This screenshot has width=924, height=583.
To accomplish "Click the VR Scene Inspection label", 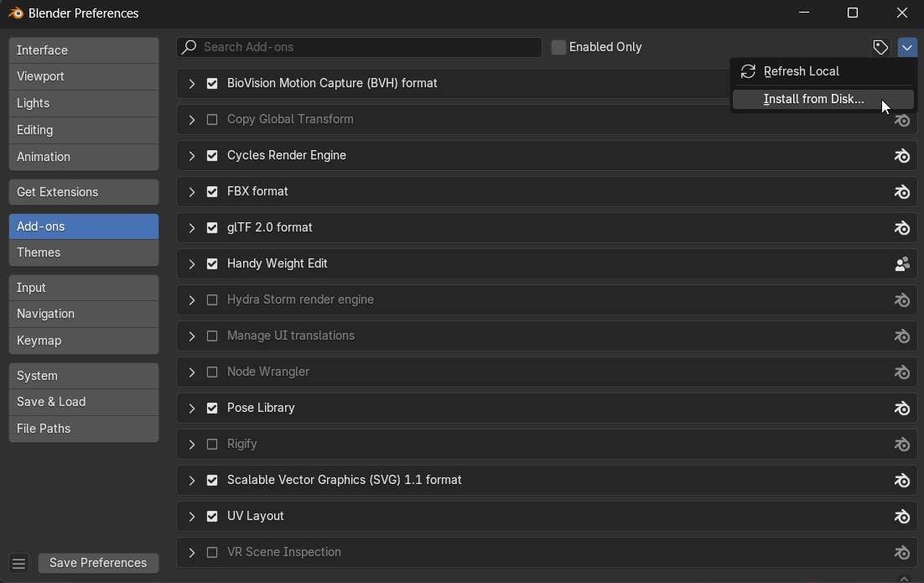I will pos(284,552).
